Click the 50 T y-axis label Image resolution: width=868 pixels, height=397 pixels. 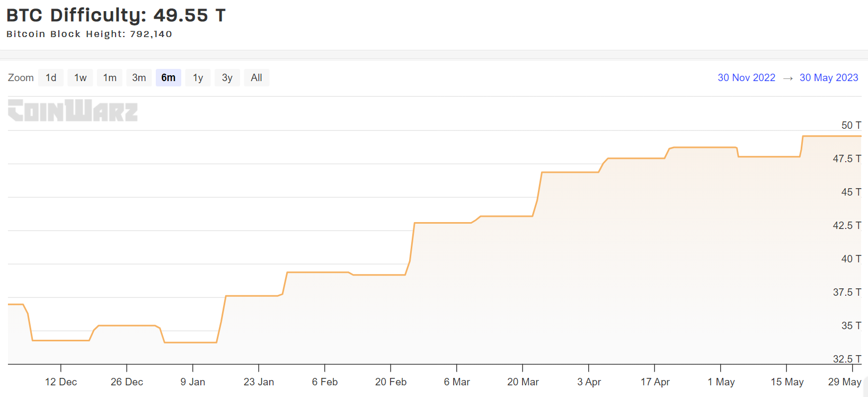(x=851, y=125)
